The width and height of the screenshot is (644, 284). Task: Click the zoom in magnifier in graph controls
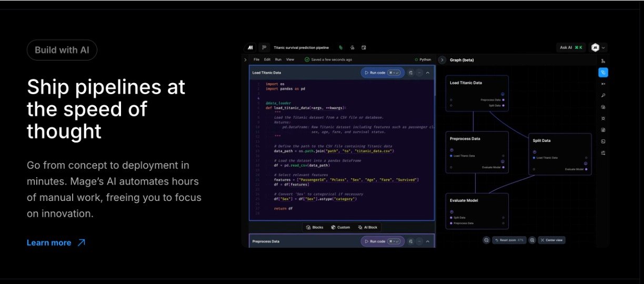pos(532,240)
